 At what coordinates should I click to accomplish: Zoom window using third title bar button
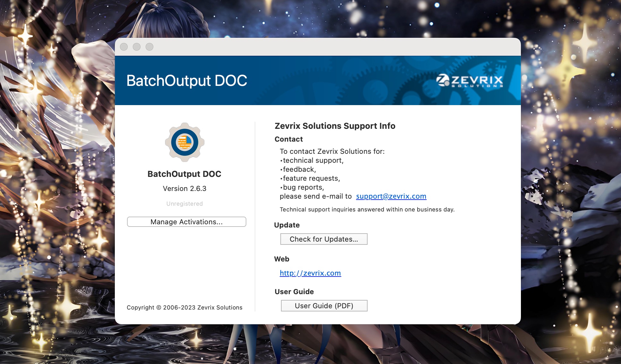pos(149,47)
